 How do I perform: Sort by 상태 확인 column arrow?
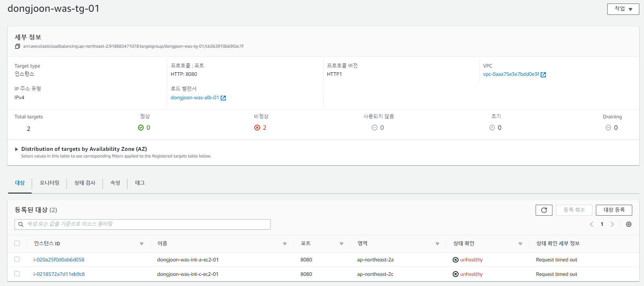[520, 244]
